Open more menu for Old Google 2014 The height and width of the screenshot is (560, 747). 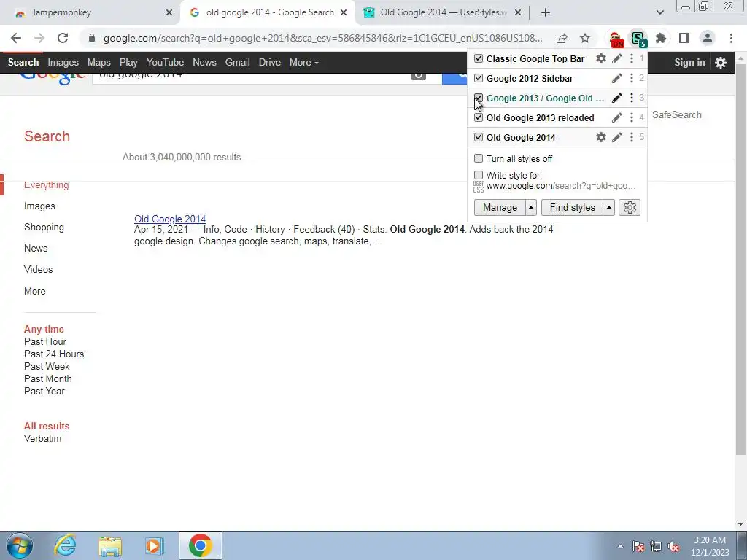pos(632,137)
